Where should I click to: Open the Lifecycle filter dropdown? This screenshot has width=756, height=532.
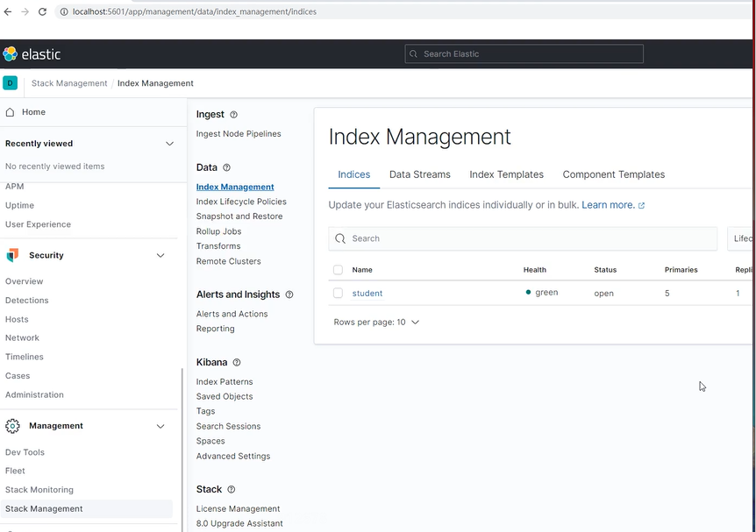[740, 238]
